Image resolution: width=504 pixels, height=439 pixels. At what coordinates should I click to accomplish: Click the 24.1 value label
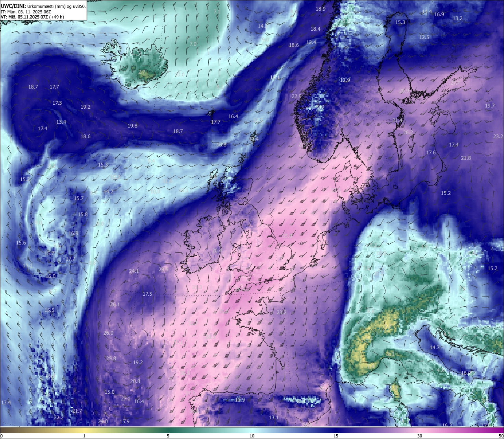134,271
